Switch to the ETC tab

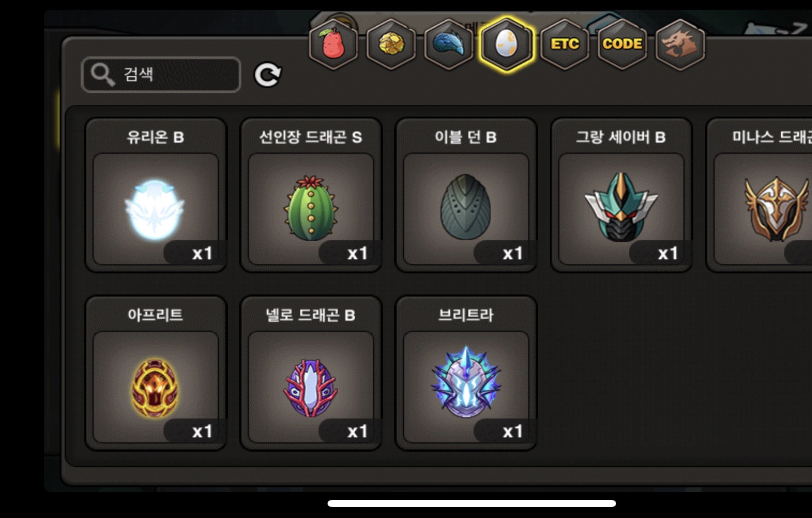(564, 44)
